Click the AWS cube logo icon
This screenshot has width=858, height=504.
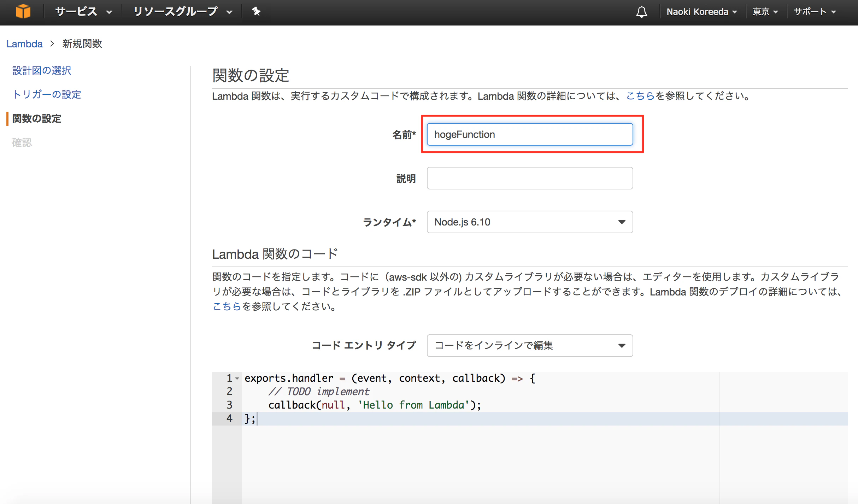tap(23, 12)
